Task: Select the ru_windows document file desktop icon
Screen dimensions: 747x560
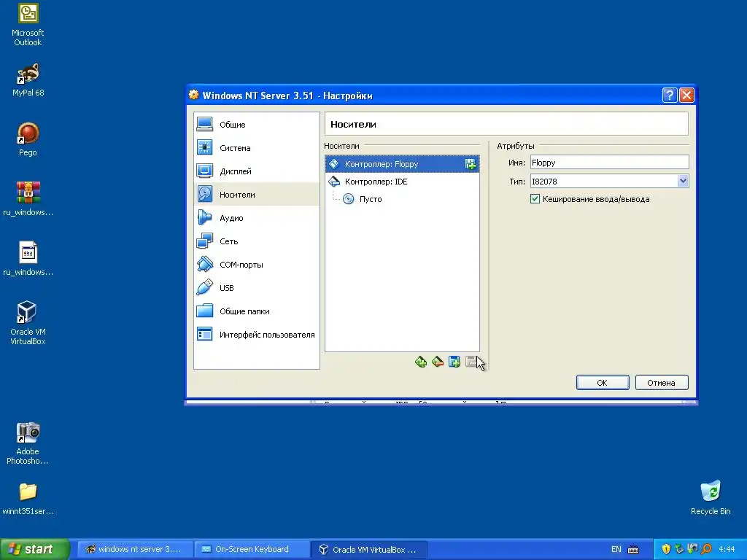Action: point(28,259)
